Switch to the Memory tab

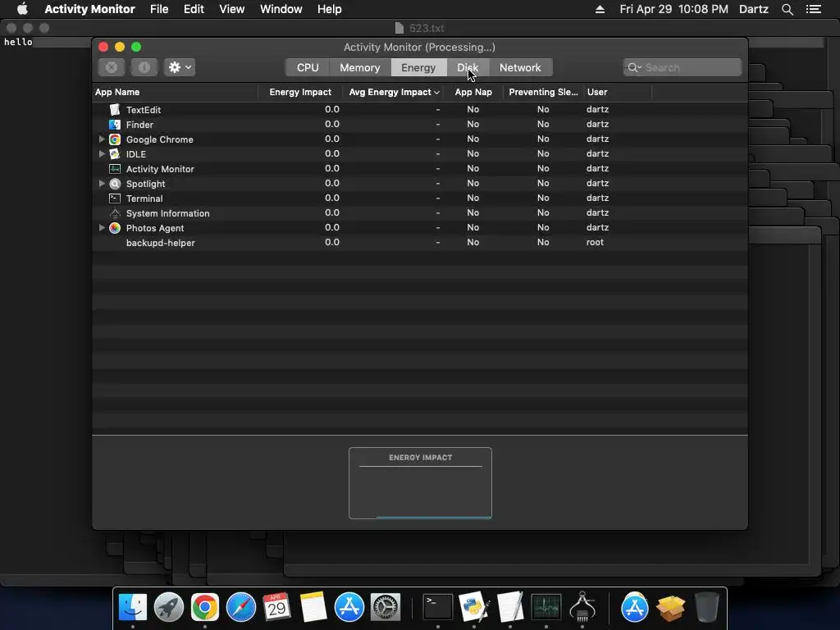tap(360, 67)
